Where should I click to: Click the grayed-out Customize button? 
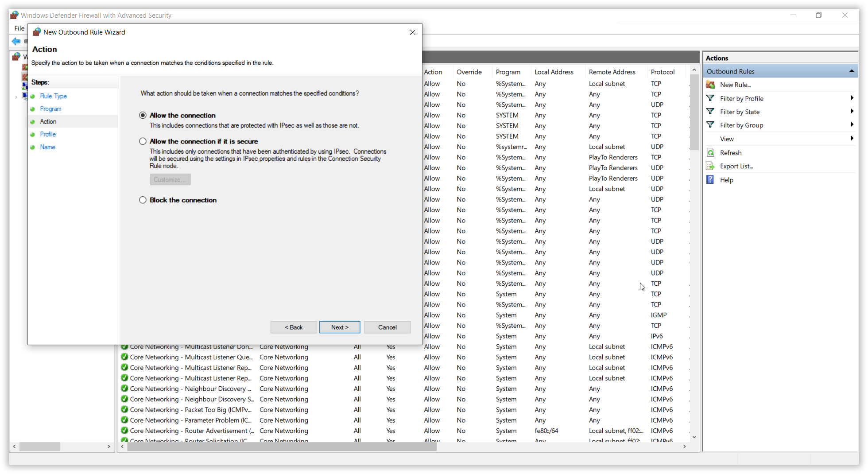pos(170,179)
